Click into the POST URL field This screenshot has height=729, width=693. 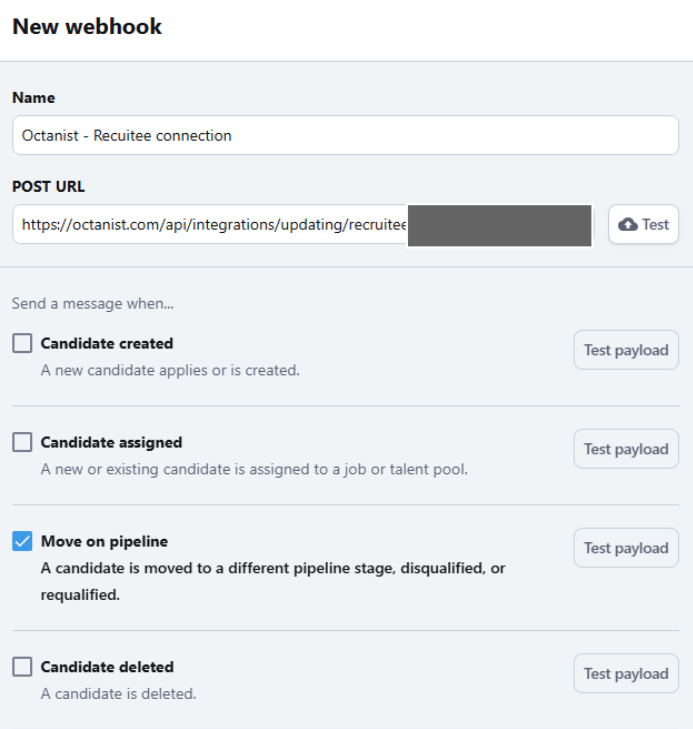210,225
